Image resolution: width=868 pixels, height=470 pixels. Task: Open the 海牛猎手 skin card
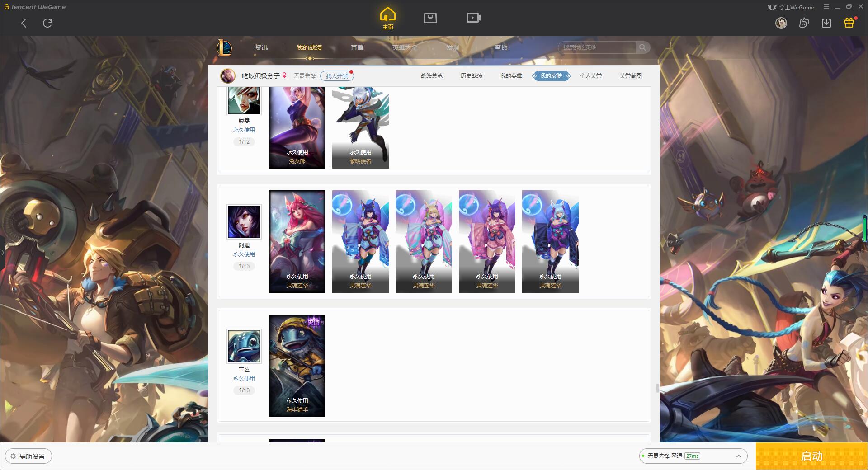tap(297, 366)
